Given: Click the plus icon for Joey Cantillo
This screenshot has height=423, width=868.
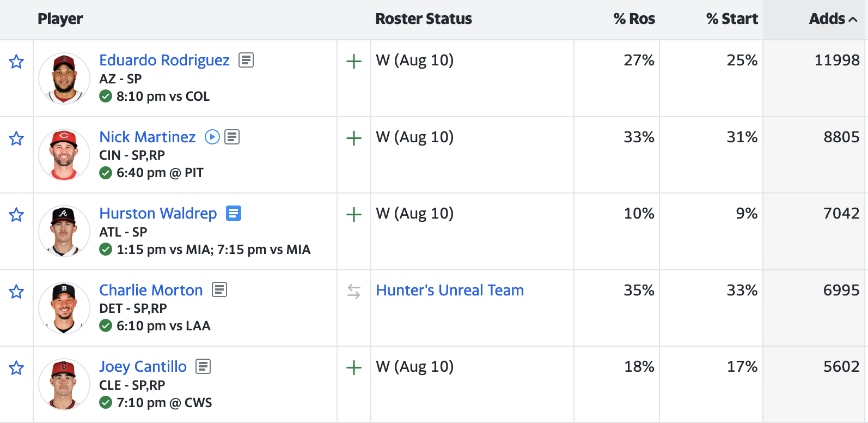Looking at the screenshot, I should coord(354,367).
